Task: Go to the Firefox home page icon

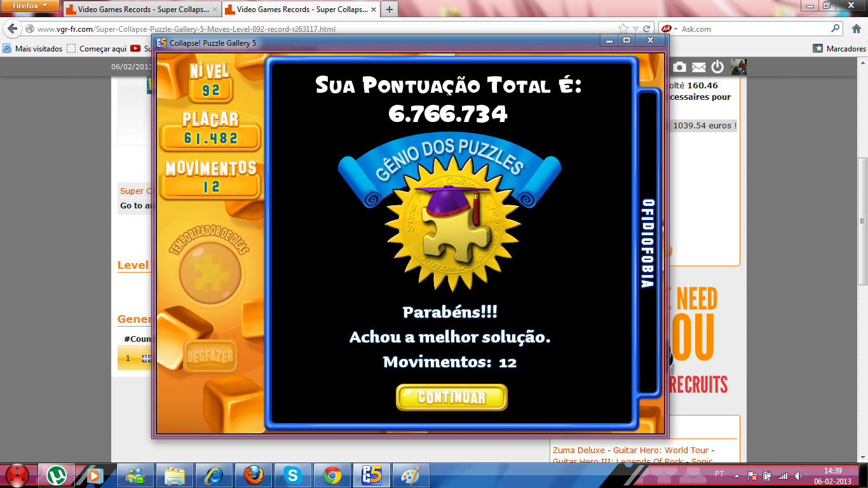Action: (x=855, y=29)
